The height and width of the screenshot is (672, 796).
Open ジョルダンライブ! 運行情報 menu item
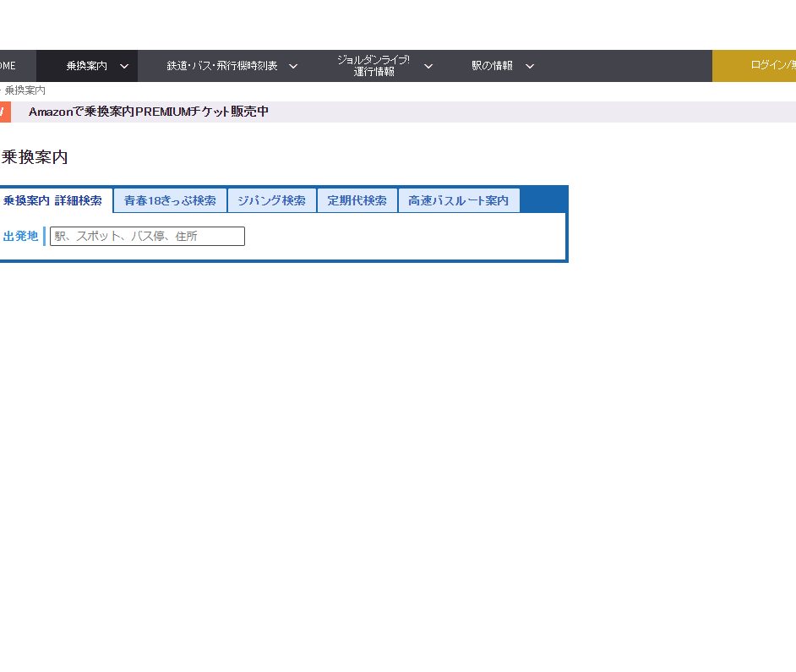coord(373,66)
